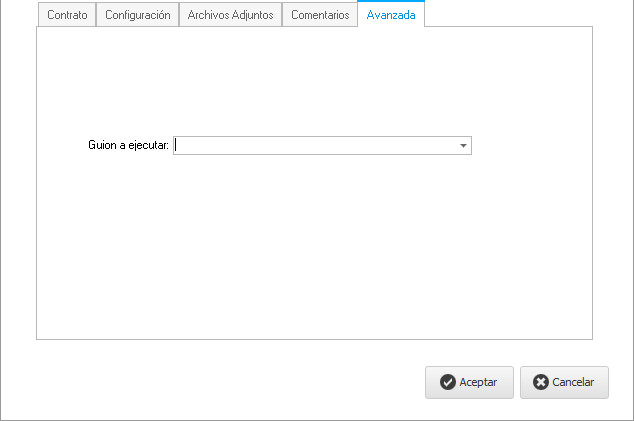Show the list of scripts to execute
The height and width of the screenshot is (421, 634).
coord(463,146)
